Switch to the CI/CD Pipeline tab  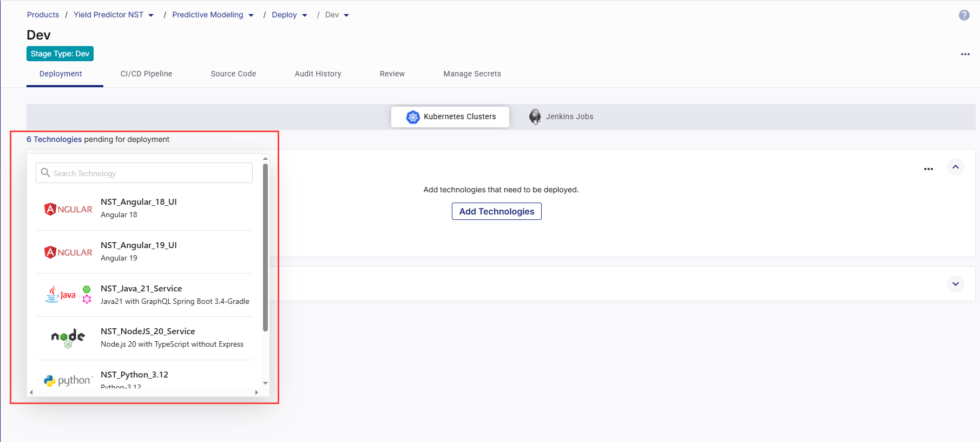point(146,74)
